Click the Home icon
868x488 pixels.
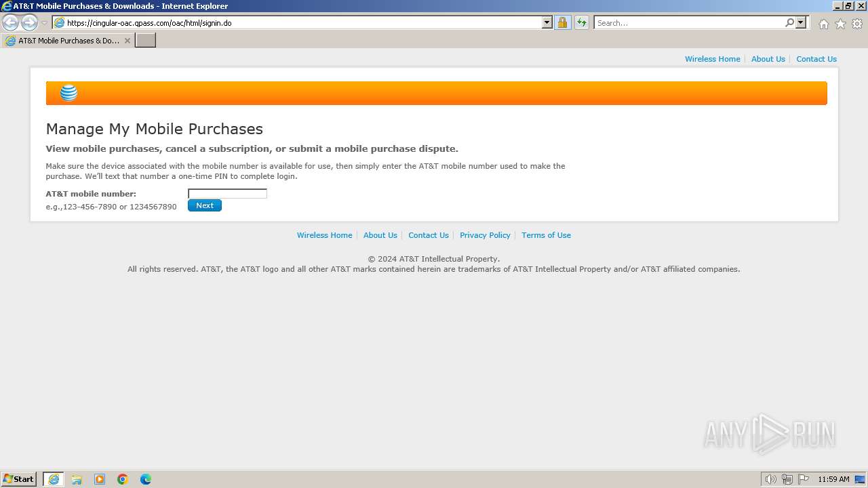point(823,24)
